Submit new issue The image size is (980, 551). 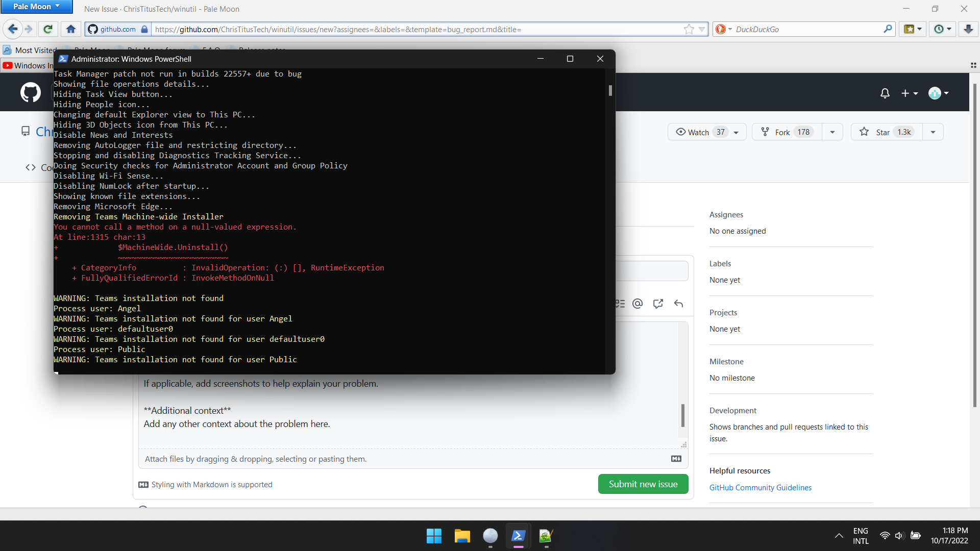tap(643, 484)
